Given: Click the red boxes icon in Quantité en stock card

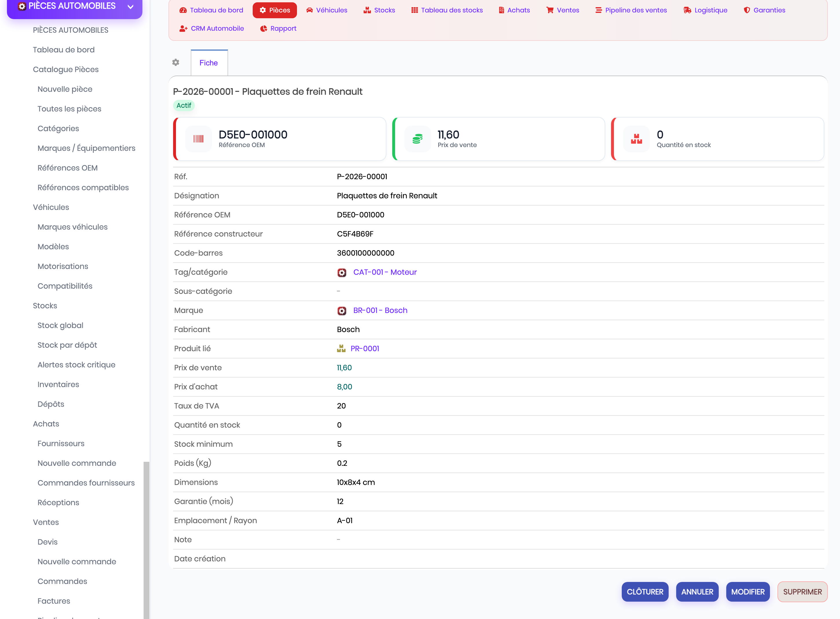Looking at the screenshot, I should [x=636, y=139].
